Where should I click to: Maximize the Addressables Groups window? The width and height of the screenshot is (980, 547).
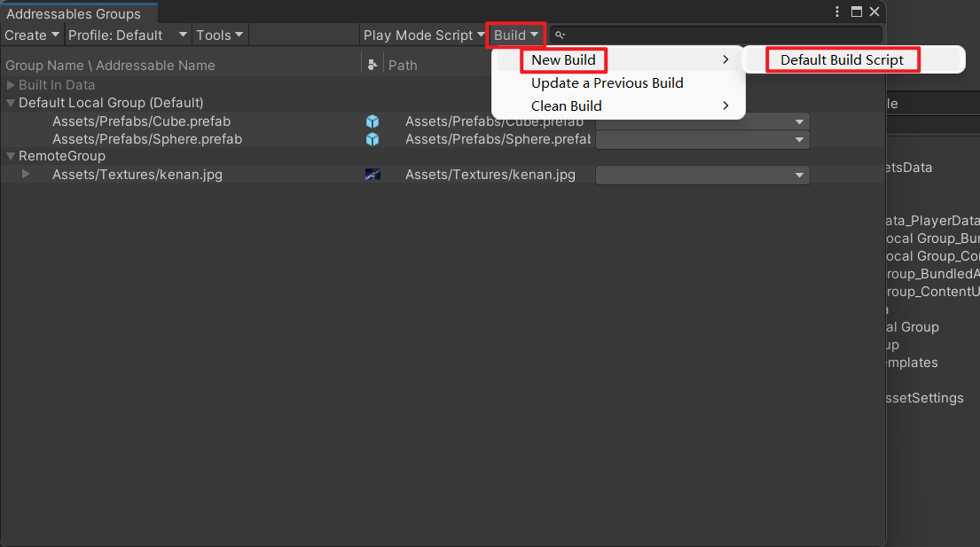[856, 12]
